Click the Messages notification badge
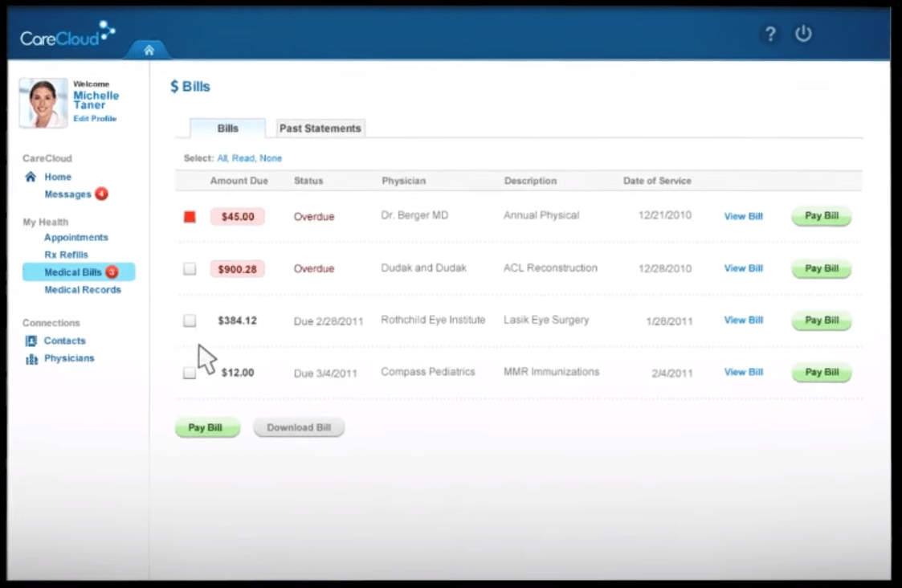 [101, 194]
